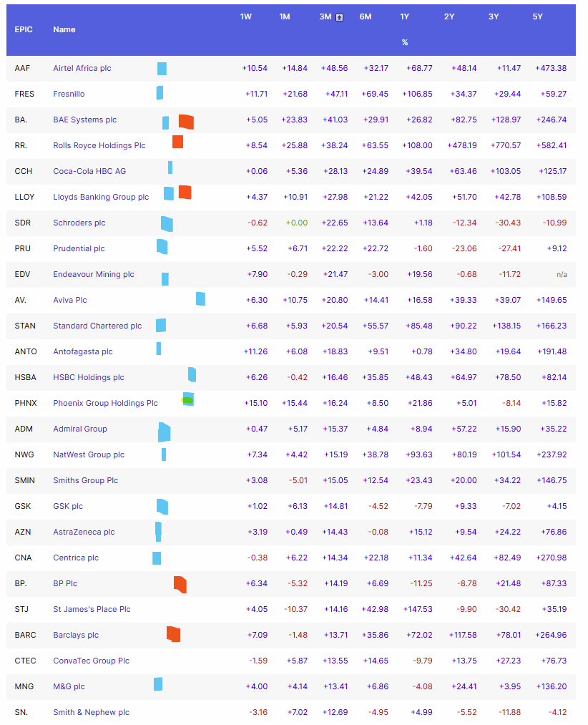
Task: Go to St James's Place Plc page
Action: pyautogui.click(x=92, y=609)
